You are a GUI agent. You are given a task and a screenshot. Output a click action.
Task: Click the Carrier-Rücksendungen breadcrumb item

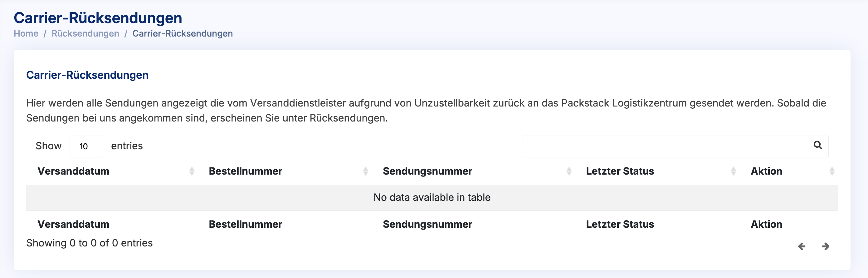click(x=182, y=33)
